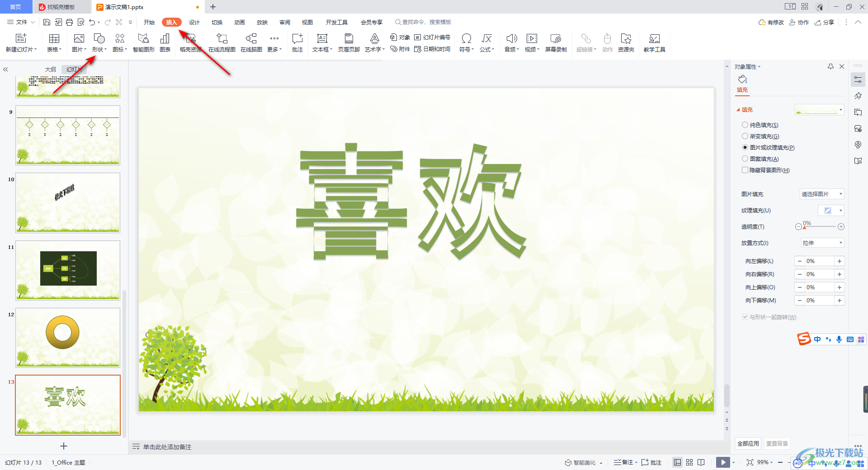
Task: Select gradient fill option
Action: (x=760, y=136)
